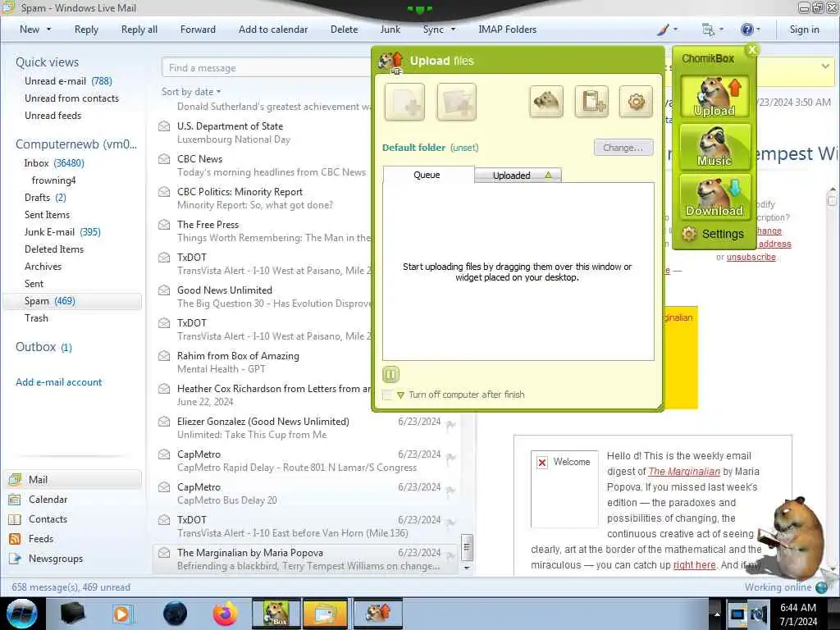
Task: Open IMAP Folders
Action: [x=507, y=30]
